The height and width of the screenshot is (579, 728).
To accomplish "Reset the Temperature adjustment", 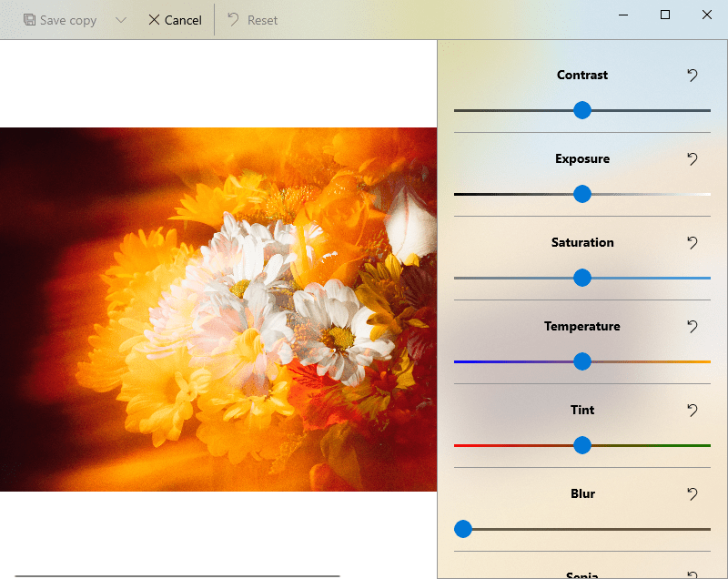I will click(693, 327).
